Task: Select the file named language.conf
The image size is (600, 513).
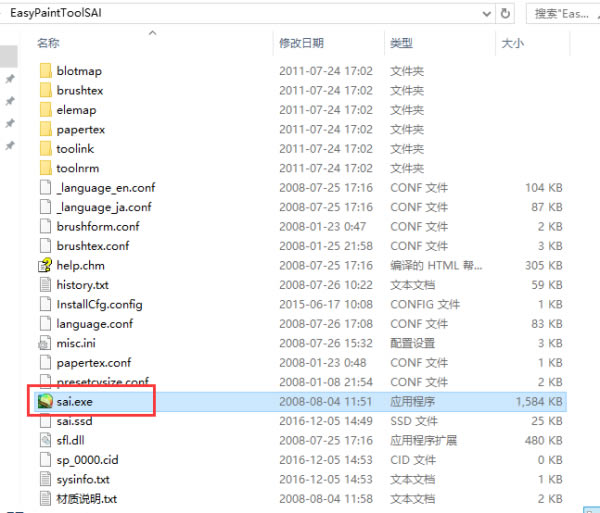Action: click(x=95, y=324)
